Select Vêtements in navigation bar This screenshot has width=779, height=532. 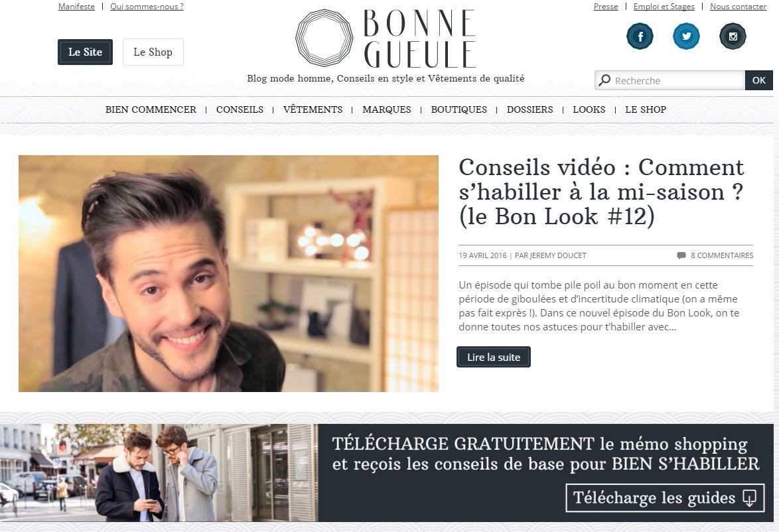pyautogui.click(x=313, y=109)
